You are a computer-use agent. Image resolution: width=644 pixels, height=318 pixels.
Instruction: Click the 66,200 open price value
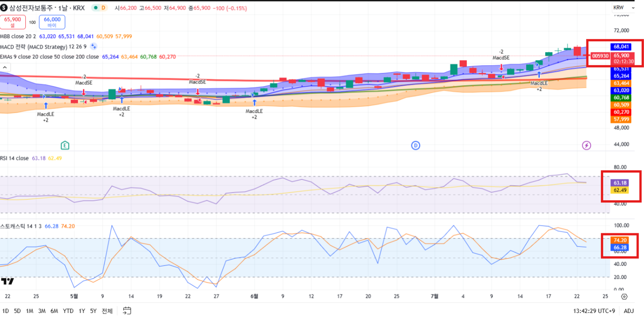coord(129,8)
